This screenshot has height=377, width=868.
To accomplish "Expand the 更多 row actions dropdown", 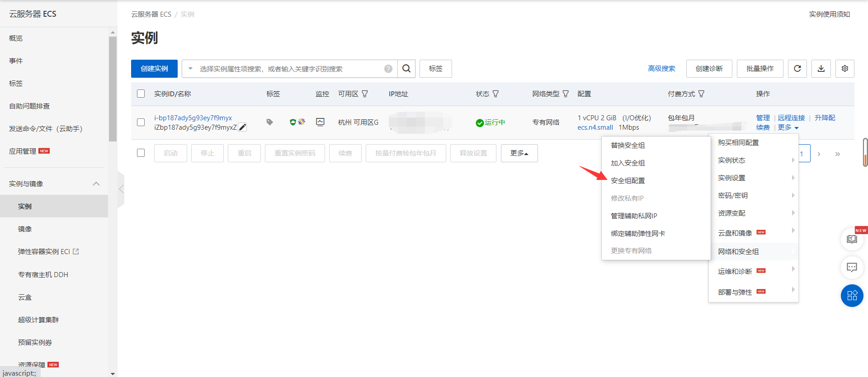I will click(788, 127).
